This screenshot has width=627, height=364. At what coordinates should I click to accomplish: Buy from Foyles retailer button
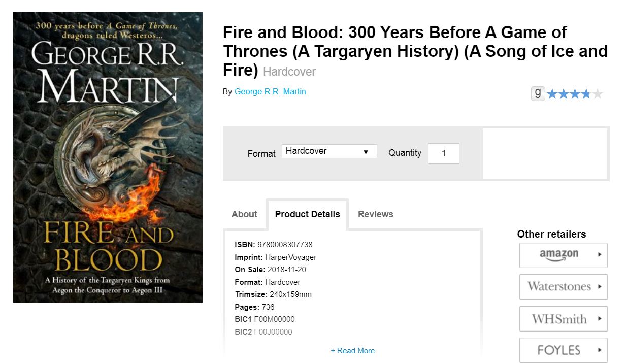(x=563, y=350)
